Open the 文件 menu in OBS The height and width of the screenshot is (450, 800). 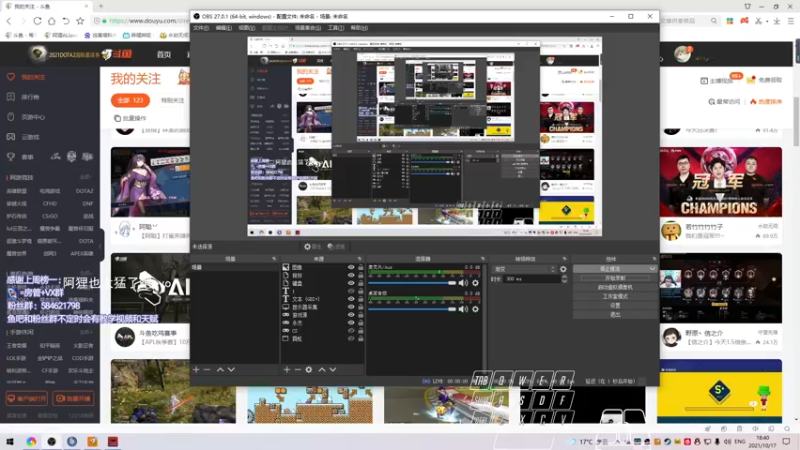point(201,28)
